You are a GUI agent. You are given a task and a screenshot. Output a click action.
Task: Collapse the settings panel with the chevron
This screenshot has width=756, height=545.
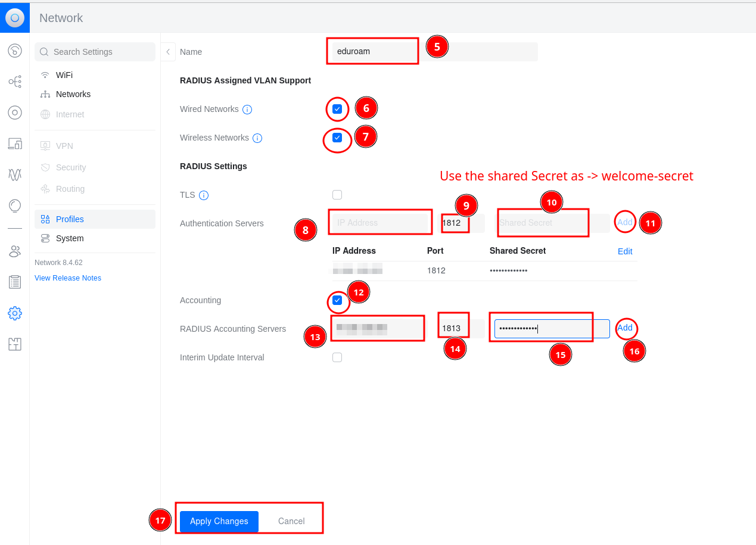point(168,52)
